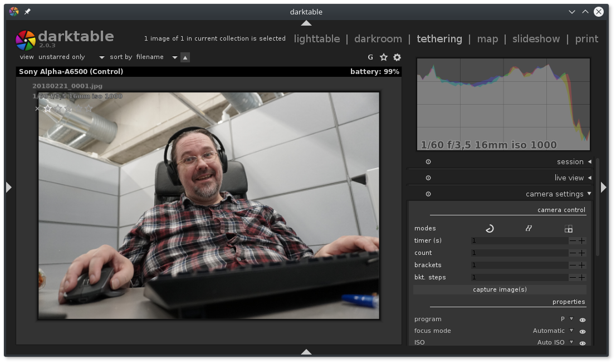Click the right panel vertical scrollbar
Viewport: 616px width, 364px height.
click(598, 207)
